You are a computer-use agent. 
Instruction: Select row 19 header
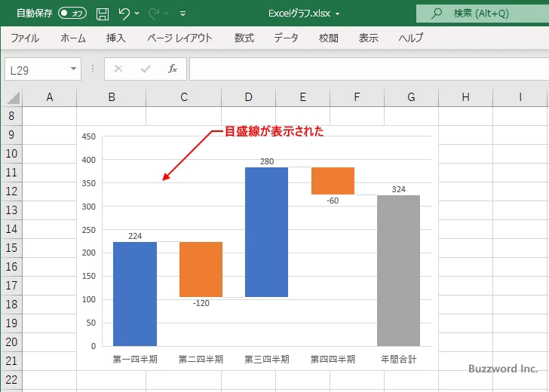[11, 323]
